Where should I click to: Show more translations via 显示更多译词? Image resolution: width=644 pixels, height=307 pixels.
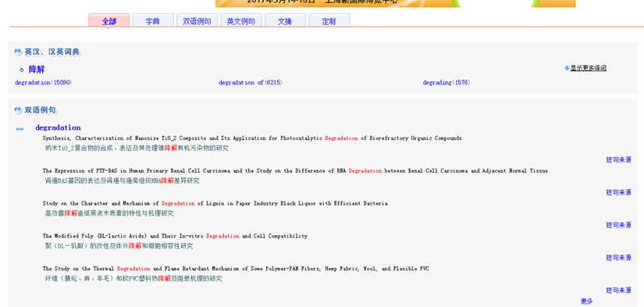(588, 68)
